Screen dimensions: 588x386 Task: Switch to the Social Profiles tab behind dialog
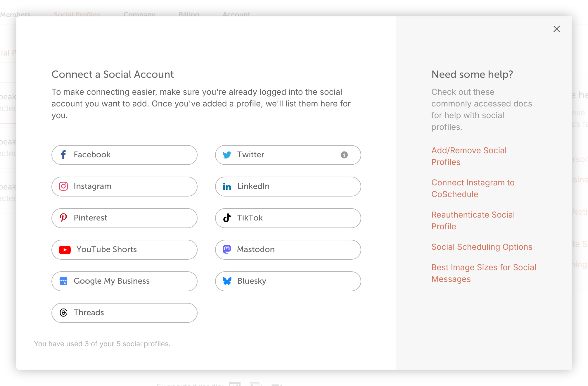77,14
